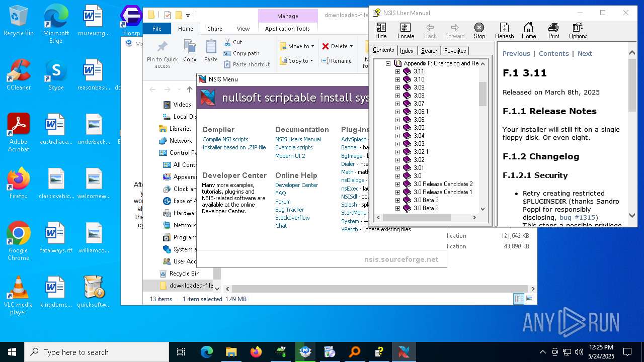Click the Stop icon in help toolbar

(479, 31)
